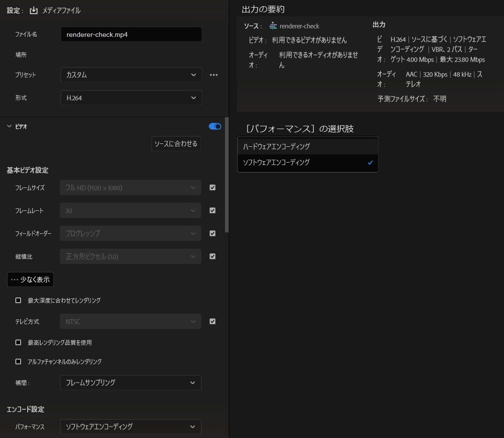Click the メディアファイル label

61,11
